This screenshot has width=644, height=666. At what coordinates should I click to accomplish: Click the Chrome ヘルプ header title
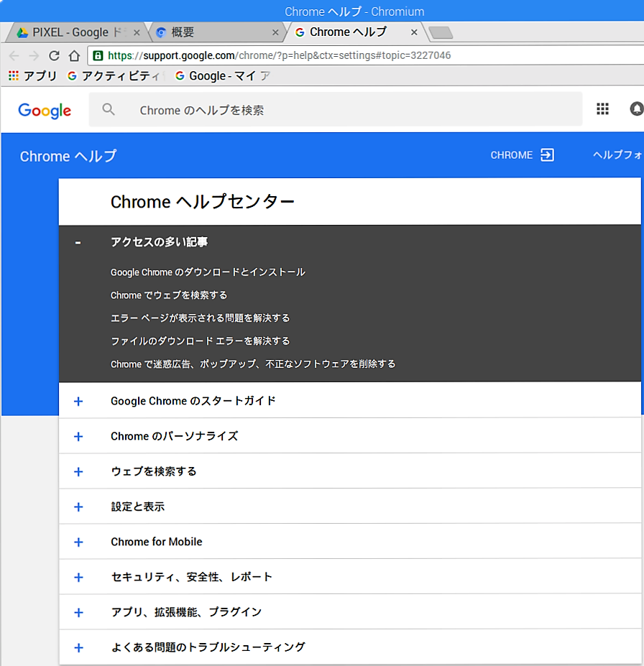point(68,157)
